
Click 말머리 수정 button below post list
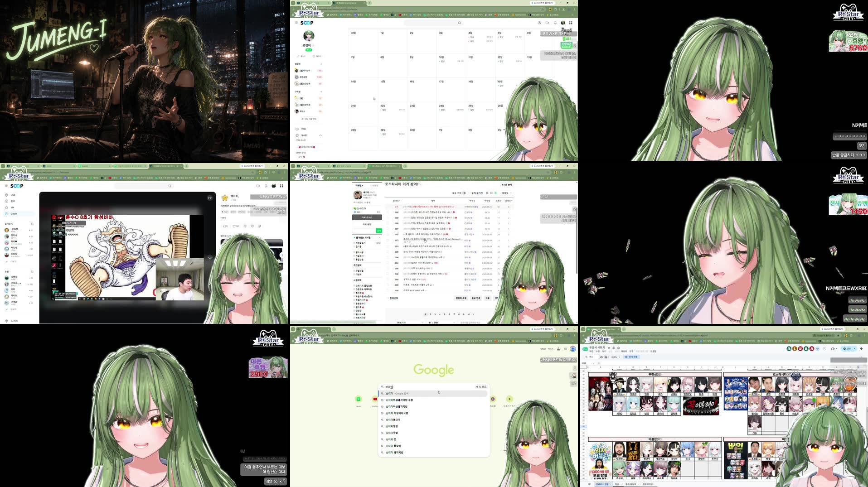pos(461,298)
